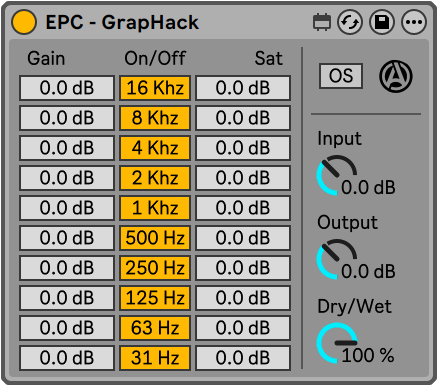Viewport: 438px width, 386px height.
Task: Select the 250 Hz Gain value box
Action: tap(67, 268)
